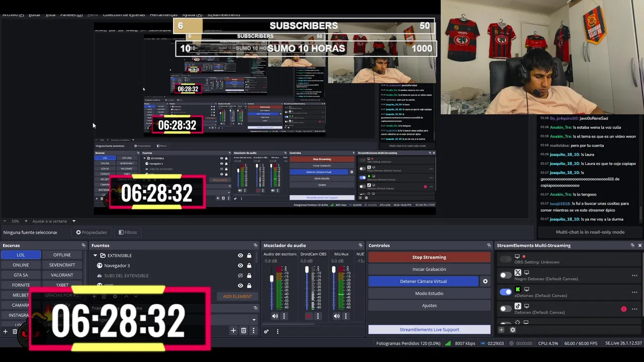The width and height of the screenshot is (644, 362).
Task: Hide the EXTENSIBLE group with eye icon
Action: click(x=240, y=255)
